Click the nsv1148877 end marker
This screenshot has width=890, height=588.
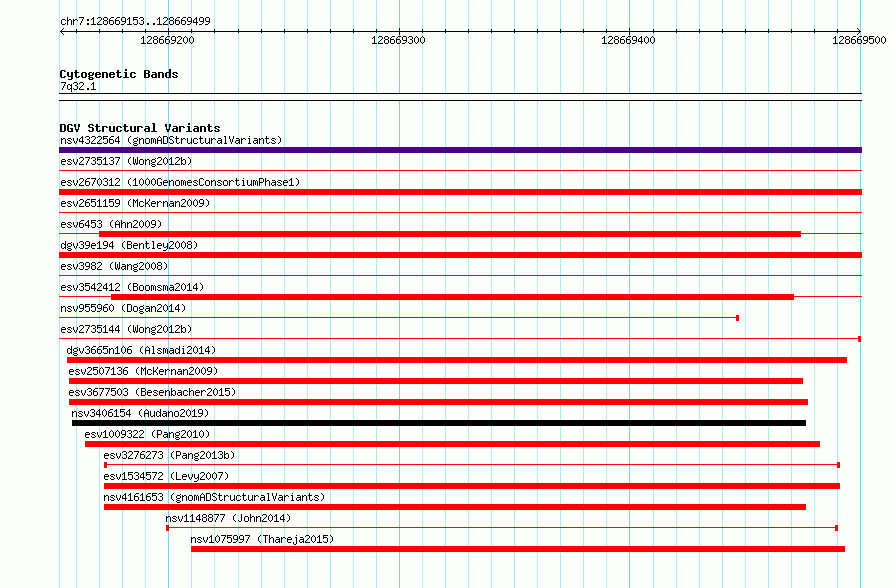pos(837,528)
